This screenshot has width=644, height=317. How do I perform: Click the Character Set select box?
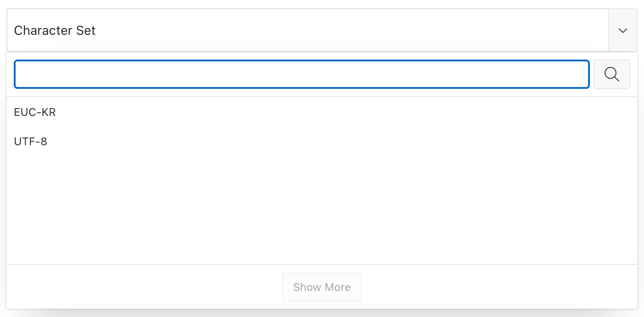(x=308, y=30)
